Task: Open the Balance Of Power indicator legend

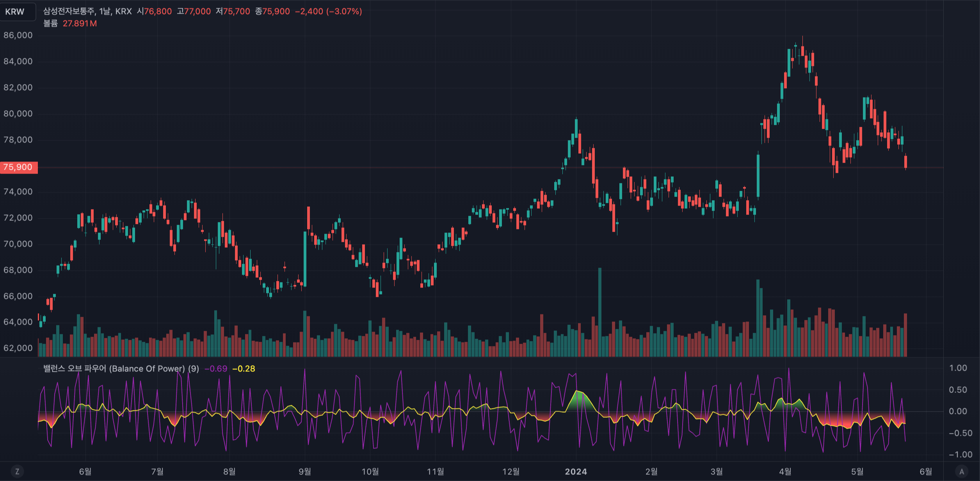Action: pyautogui.click(x=121, y=369)
